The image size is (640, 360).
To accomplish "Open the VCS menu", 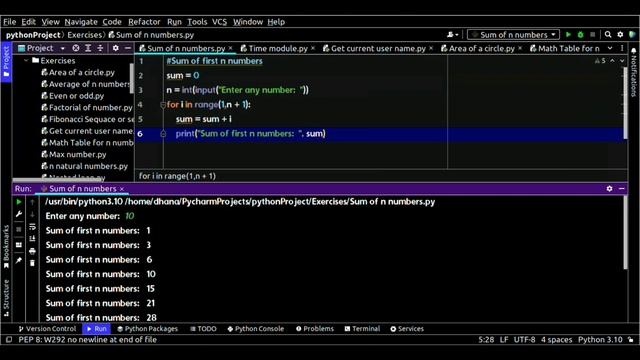I will click(219, 22).
